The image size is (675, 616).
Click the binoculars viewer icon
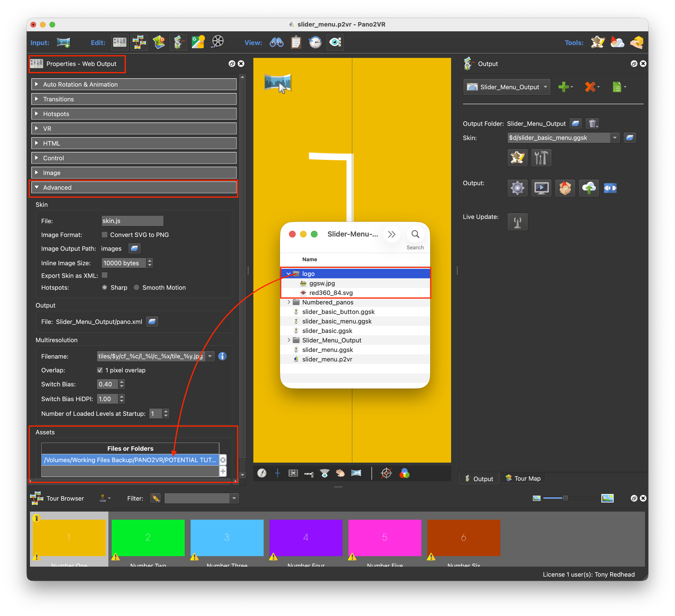click(x=276, y=42)
